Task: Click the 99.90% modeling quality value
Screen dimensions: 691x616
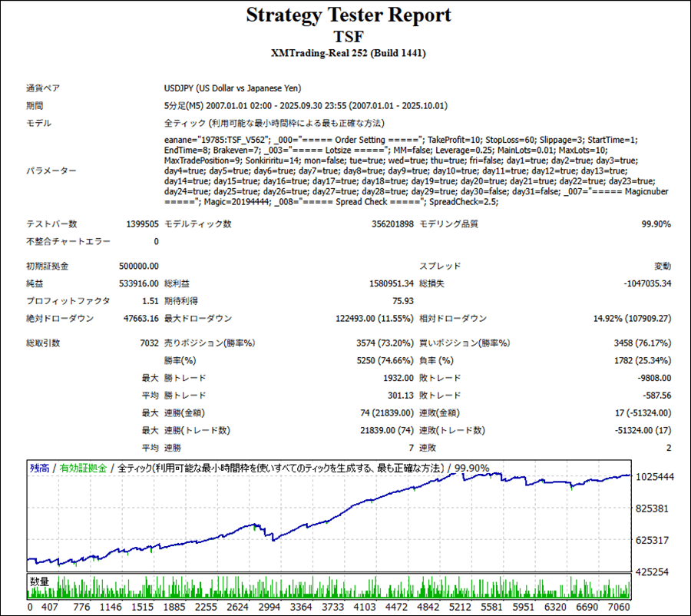Action: click(x=656, y=224)
